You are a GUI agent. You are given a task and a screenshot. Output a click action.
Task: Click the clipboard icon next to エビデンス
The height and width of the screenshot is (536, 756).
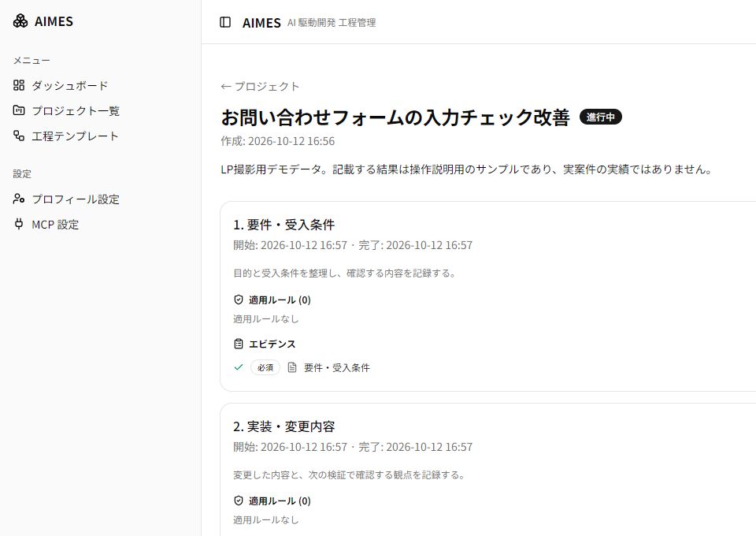tap(238, 344)
